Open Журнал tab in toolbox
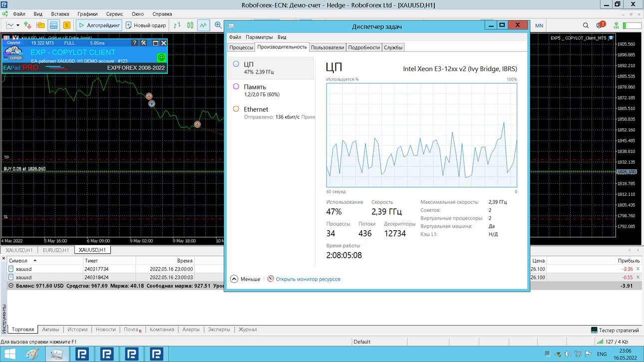The height and width of the screenshot is (362, 644). pyautogui.click(x=248, y=330)
